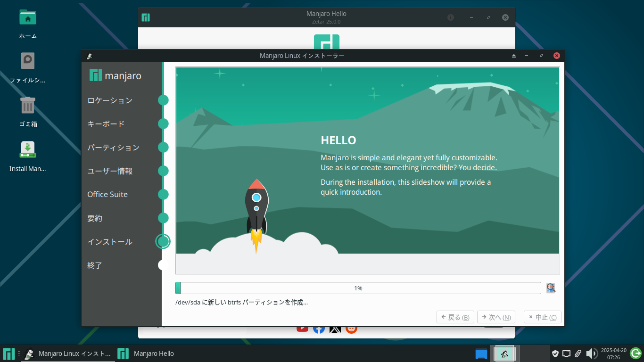Open the security shield tray icon
The image size is (644, 362).
click(555, 354)
